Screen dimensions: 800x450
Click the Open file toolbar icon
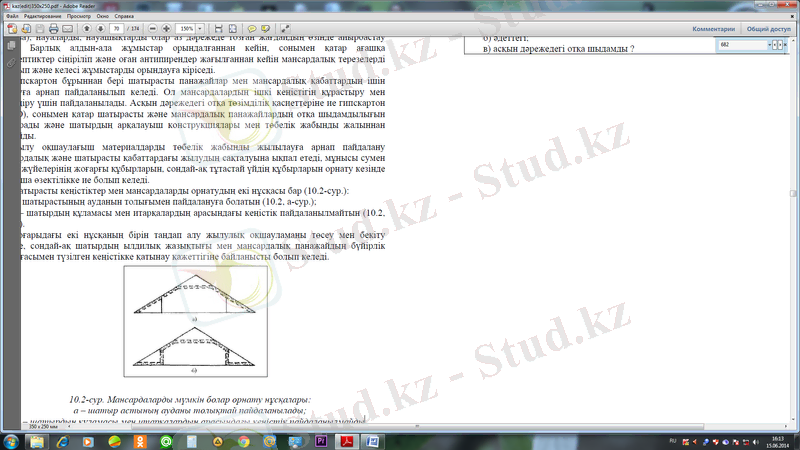(26, 29)
